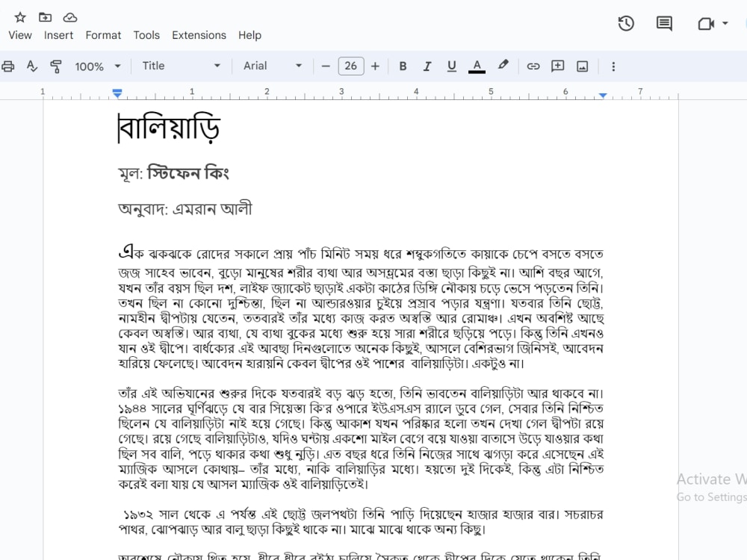The height and width of the screenshot is (560, 747).
Task: Print the document
Action: (x=8, y=66)
